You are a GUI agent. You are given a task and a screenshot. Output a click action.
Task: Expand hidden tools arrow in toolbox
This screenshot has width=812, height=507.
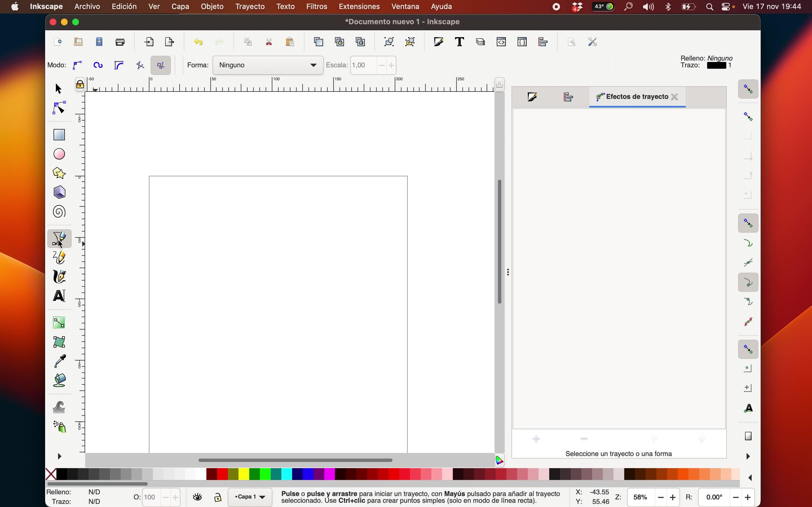pyautogui.click(x=59, y=456)
